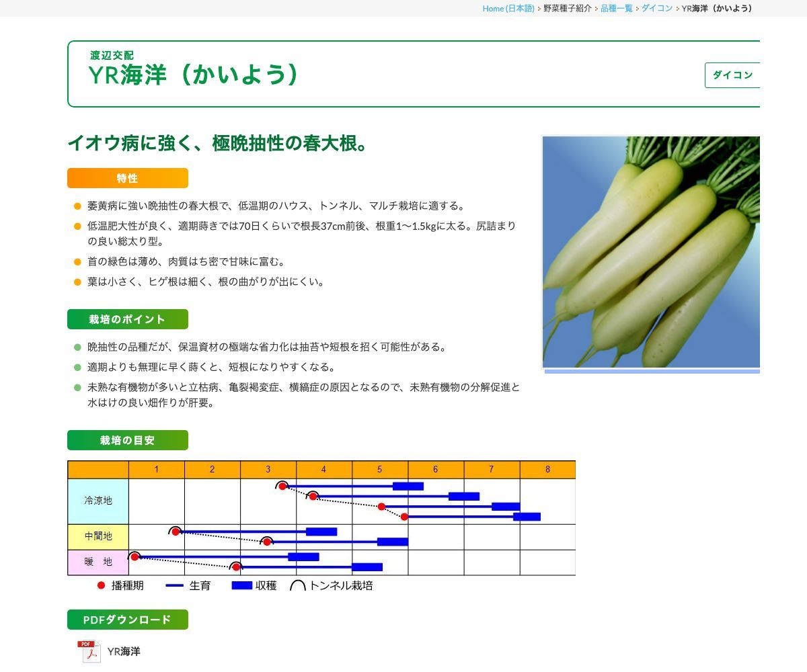Select the 中間地 region row header
The image size is (807, 672).
click(x=98, y=537)
